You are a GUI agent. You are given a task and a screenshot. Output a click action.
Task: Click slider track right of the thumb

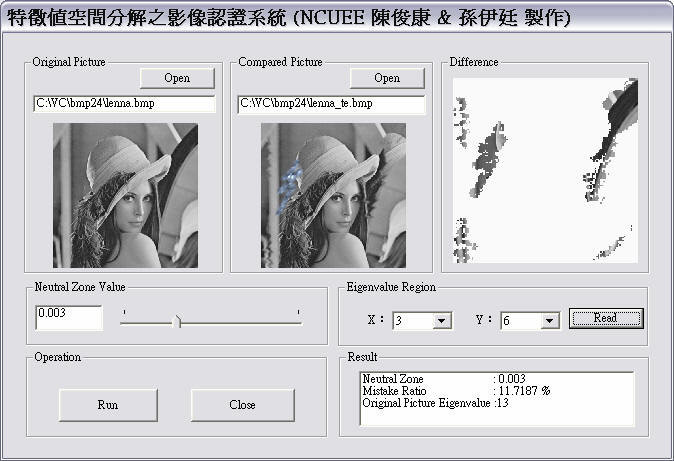(x=240, y=320)
